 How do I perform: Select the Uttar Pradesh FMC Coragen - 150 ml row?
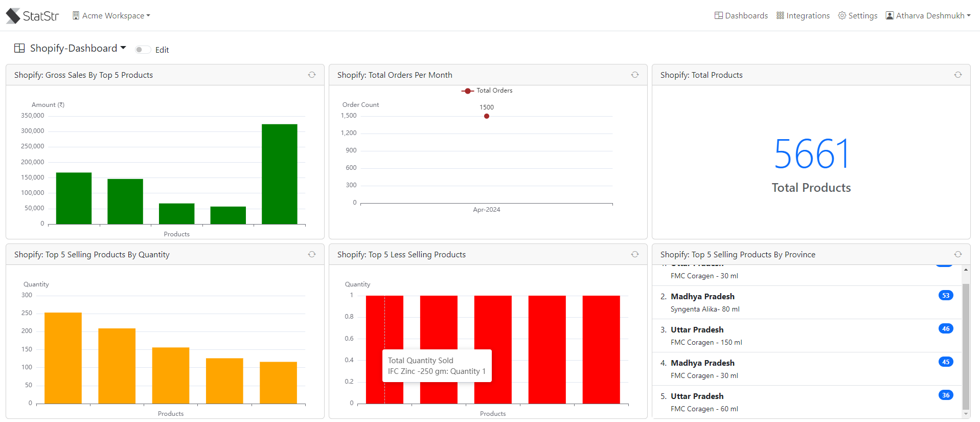[807, 336]
